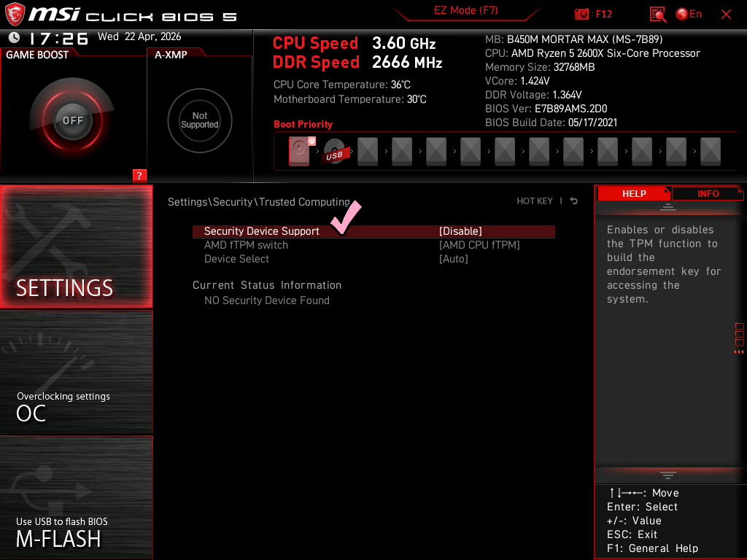Open the SETTINGS section
Screen dimensions: 747x560
[x=76, y=246]
